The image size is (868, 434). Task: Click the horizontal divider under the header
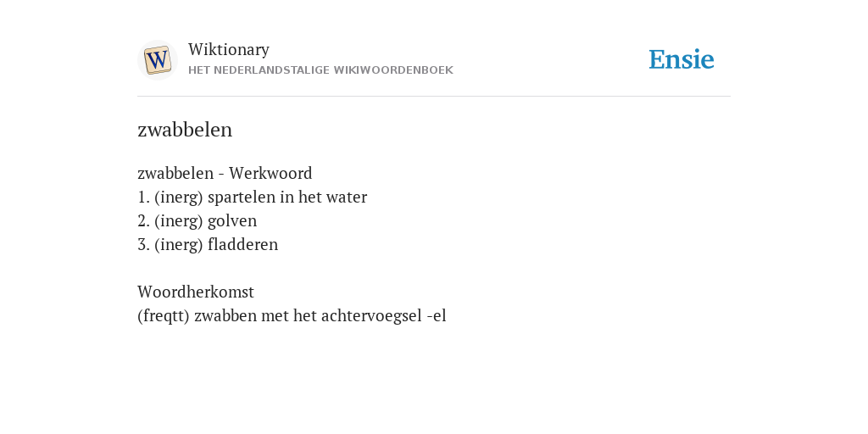click(x=434, y=97)
